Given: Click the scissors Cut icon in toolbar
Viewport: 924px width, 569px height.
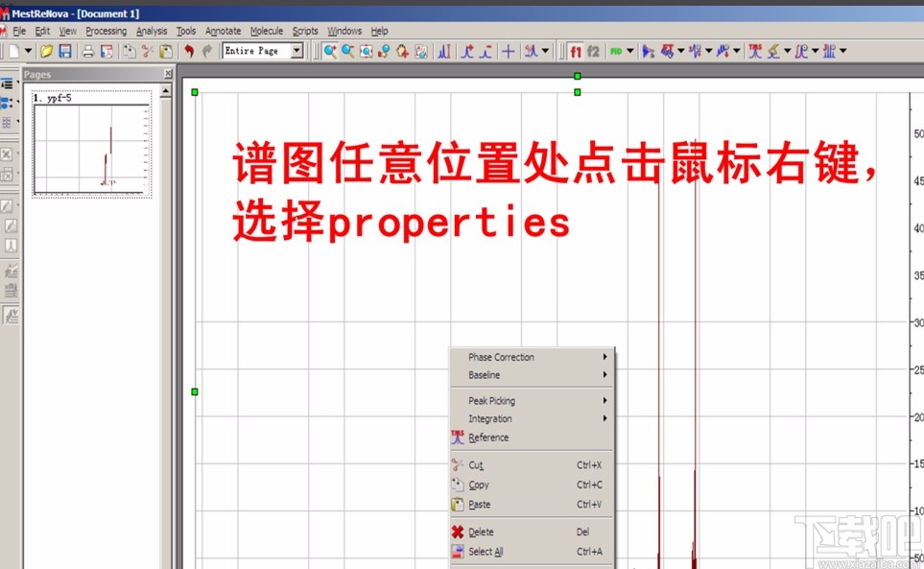Looking at the screenshot, I should (148, 51).
